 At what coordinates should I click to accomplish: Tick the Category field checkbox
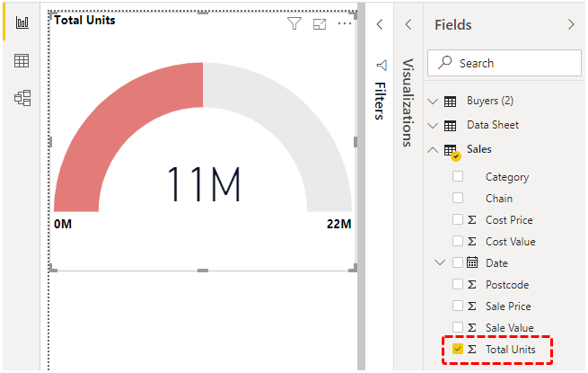(458, 177)
